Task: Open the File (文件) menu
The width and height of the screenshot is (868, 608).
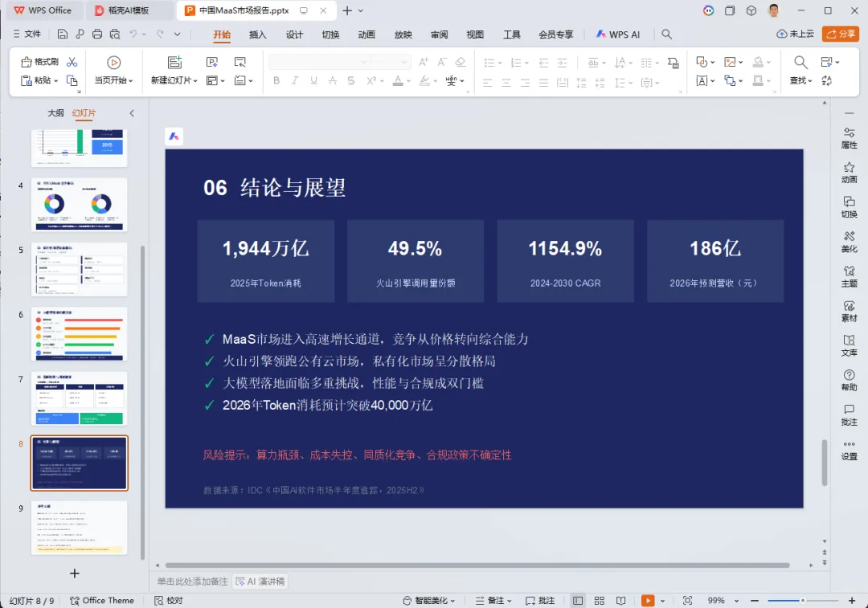Action: pyautogui.click(x=27, y=35)
